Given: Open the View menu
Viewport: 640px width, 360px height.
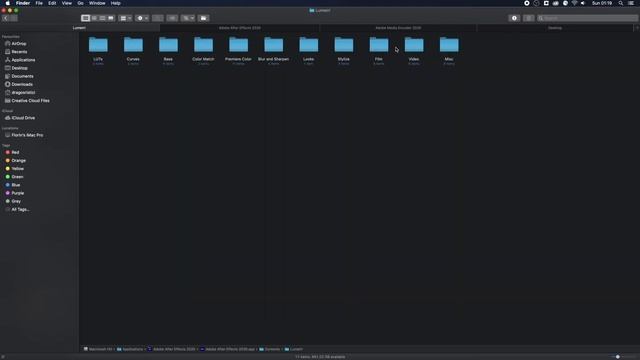Looking at the screenshot, I should (x=67, y=3).
